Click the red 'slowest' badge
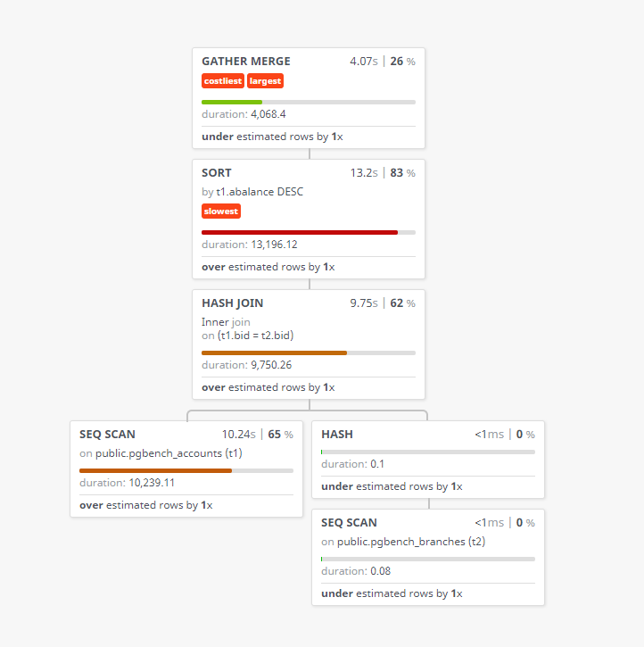Viewport: 644px width, 647px height. tap(221, 212)
